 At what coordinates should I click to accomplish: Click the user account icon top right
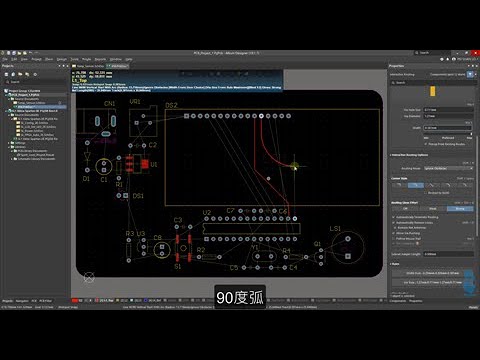[454, 59]
